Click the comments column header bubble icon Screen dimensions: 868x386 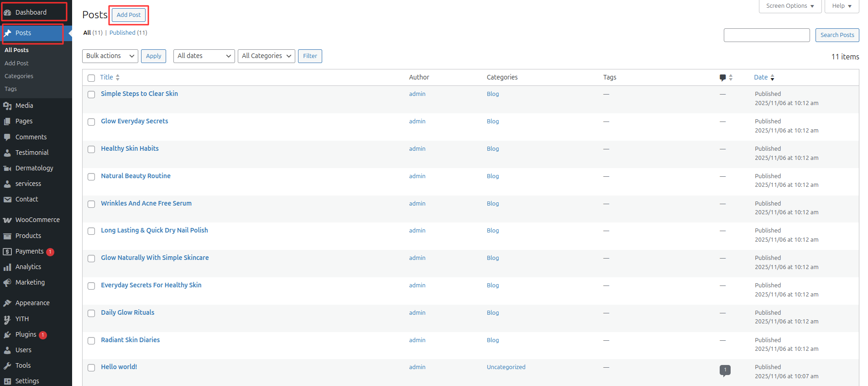(x=722, y=78)
